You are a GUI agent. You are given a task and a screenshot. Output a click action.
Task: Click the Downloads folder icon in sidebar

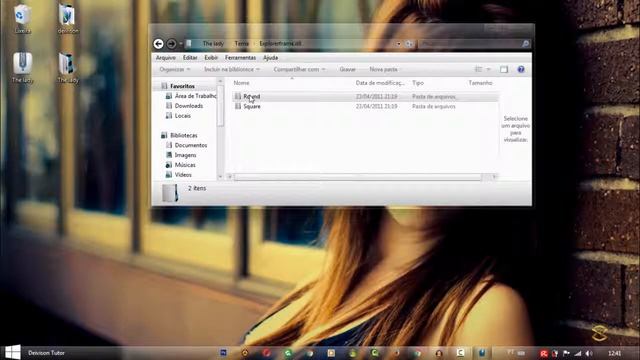pyautogui.click(x=169, y=106)
